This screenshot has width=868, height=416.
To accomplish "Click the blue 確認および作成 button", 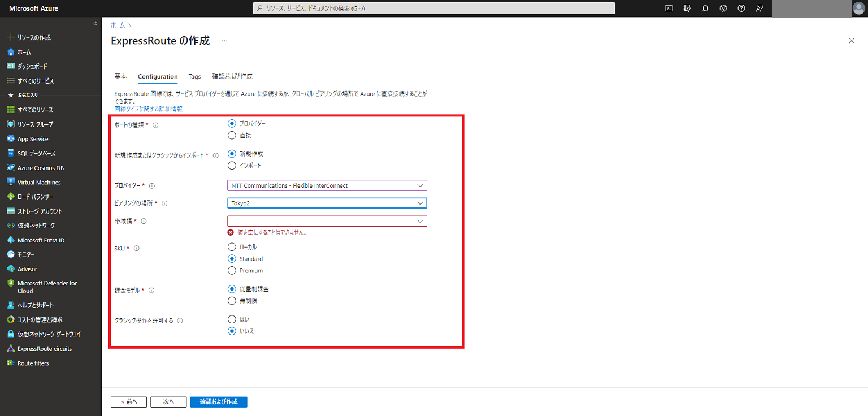I will coord(219,402).
